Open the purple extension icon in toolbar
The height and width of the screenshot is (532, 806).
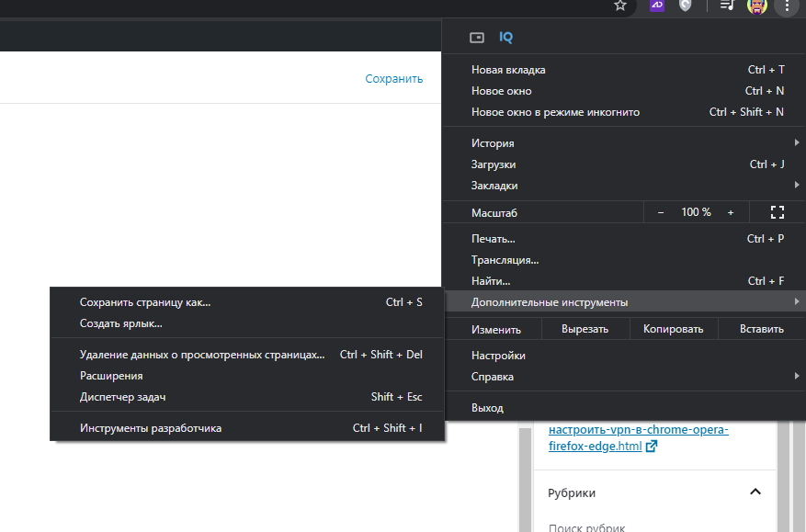(x=657, y=6)
